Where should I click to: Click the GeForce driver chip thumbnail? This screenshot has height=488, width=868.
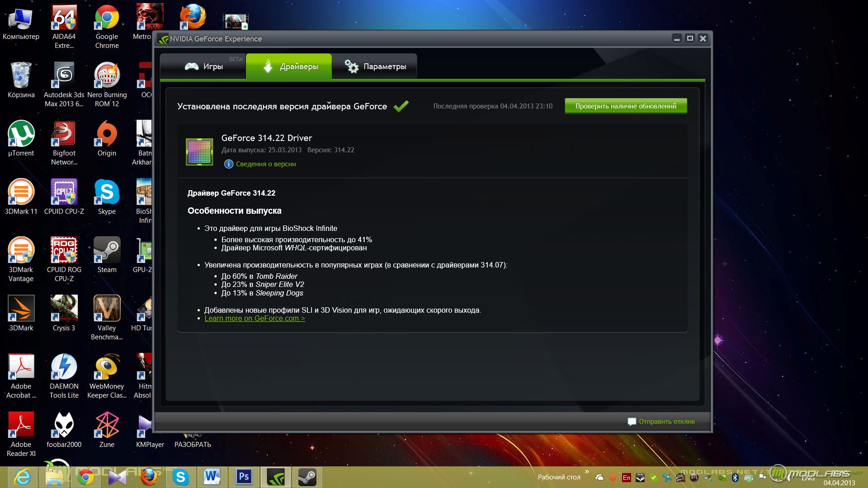tap(199, 152)
